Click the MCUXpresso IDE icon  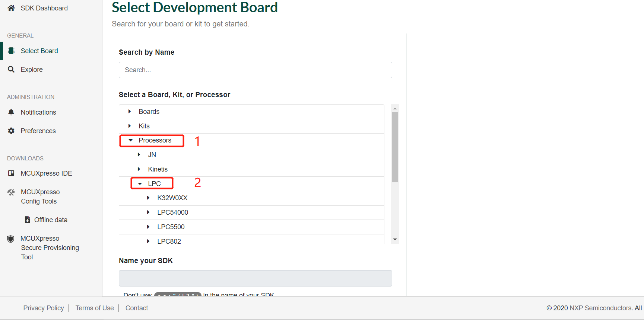pyautogui.click(x=11, y=173)
